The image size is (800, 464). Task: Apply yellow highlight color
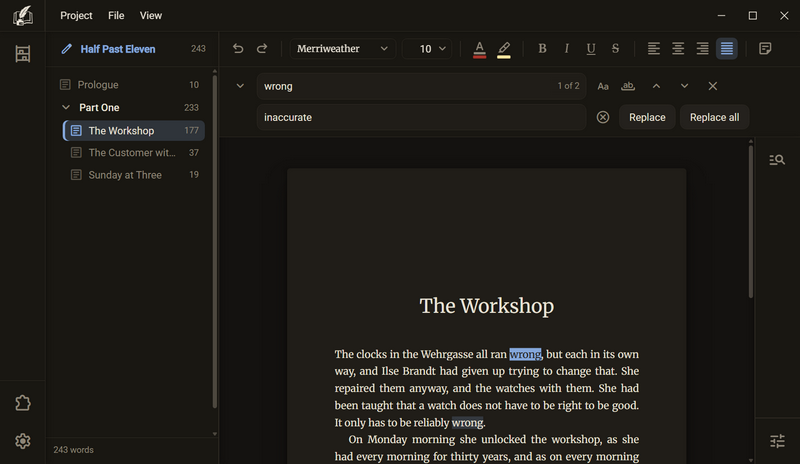click(x=504, y=49)
